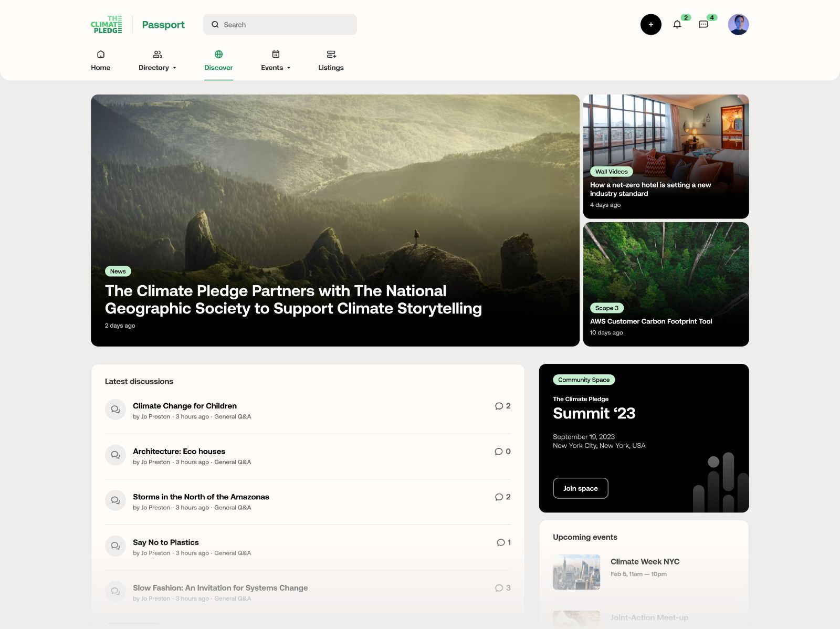Open Slow Fashion: An Invitation discussion
This screenshot has width=840, height=629.
click(220, 588)
